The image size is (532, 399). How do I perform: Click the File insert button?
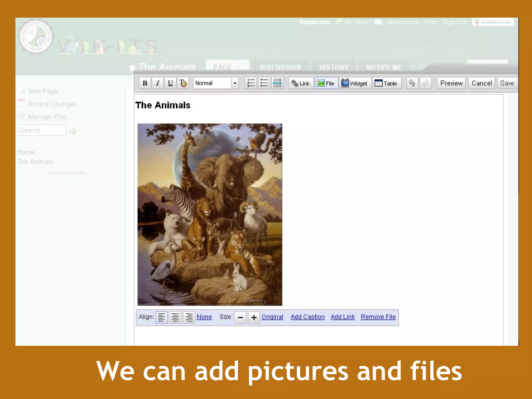(327, 83)
